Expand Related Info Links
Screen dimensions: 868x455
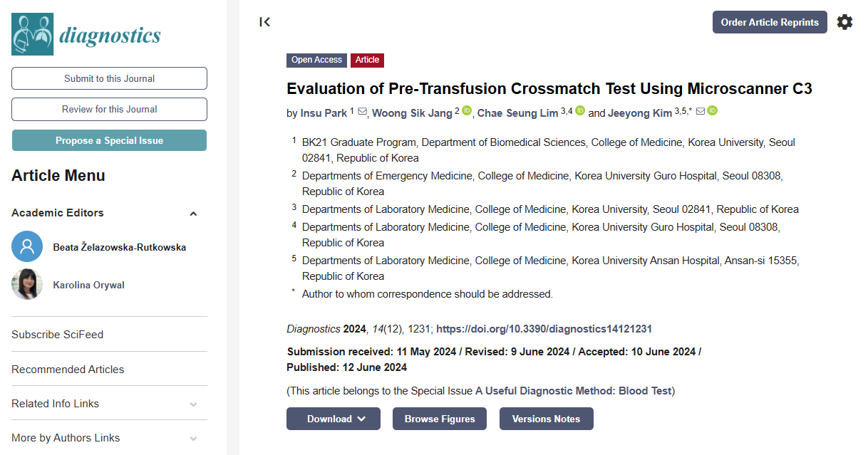tap(193, 404)
